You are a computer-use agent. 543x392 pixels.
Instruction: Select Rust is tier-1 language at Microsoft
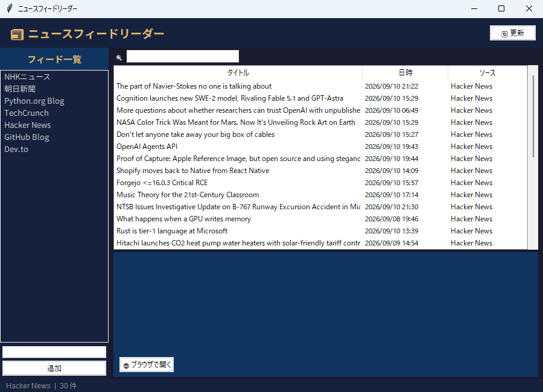[320, 231]
